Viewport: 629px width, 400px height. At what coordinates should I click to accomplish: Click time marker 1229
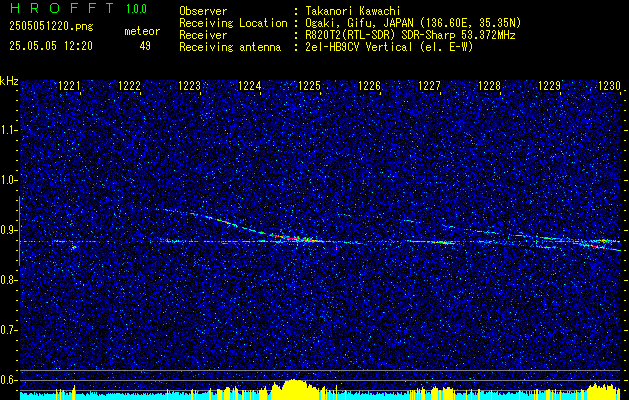(550, 86)
